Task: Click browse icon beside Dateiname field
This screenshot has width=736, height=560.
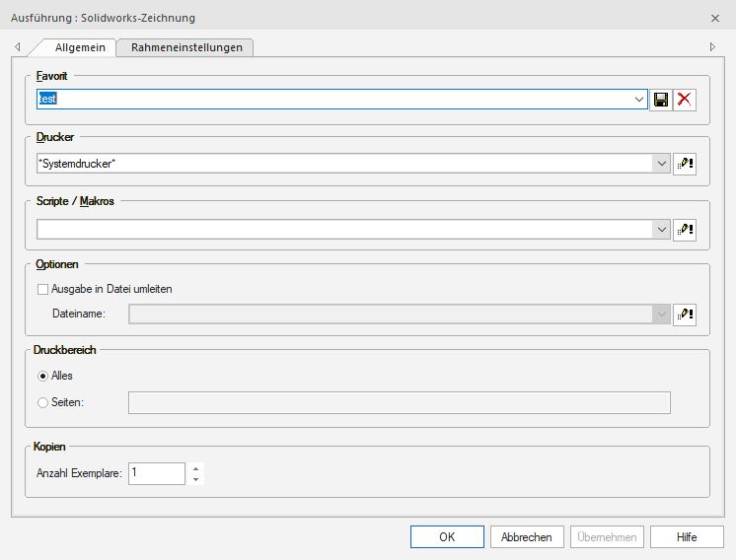Action: 685,315
